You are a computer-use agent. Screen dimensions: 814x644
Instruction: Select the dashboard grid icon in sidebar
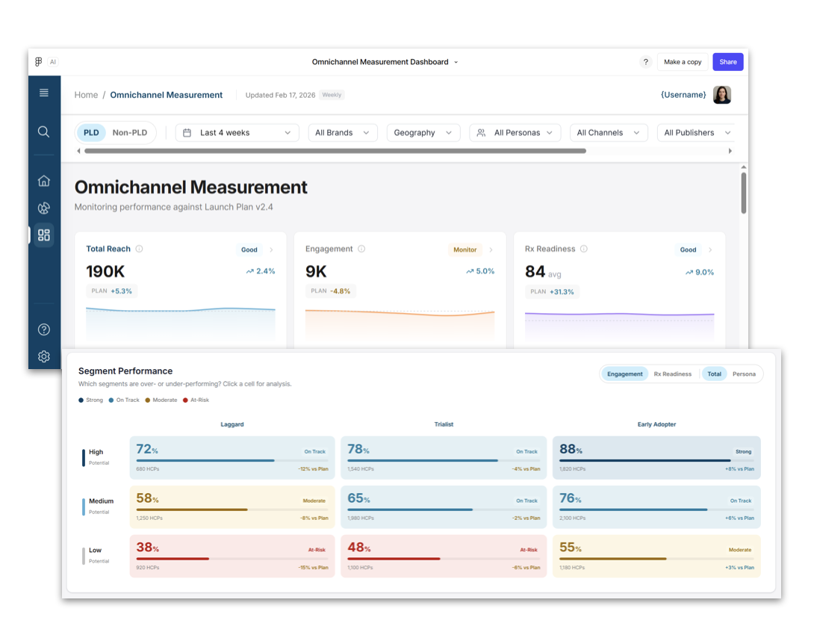click(44, 235)
